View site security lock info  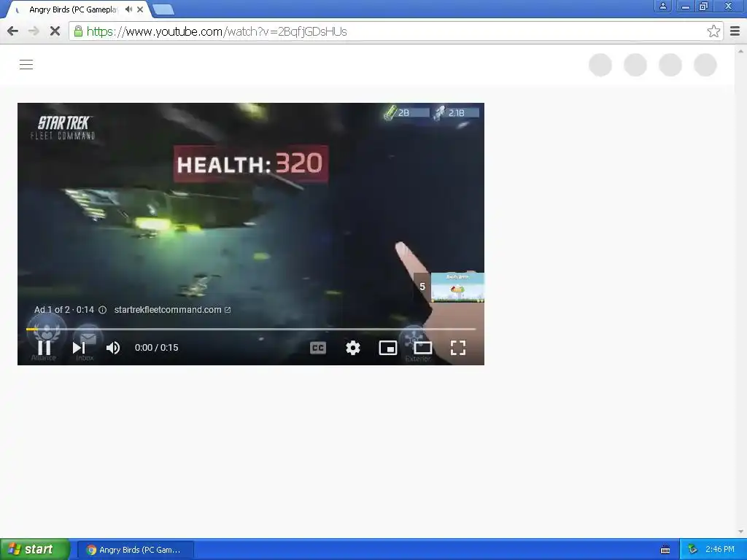tap(78, 31)
